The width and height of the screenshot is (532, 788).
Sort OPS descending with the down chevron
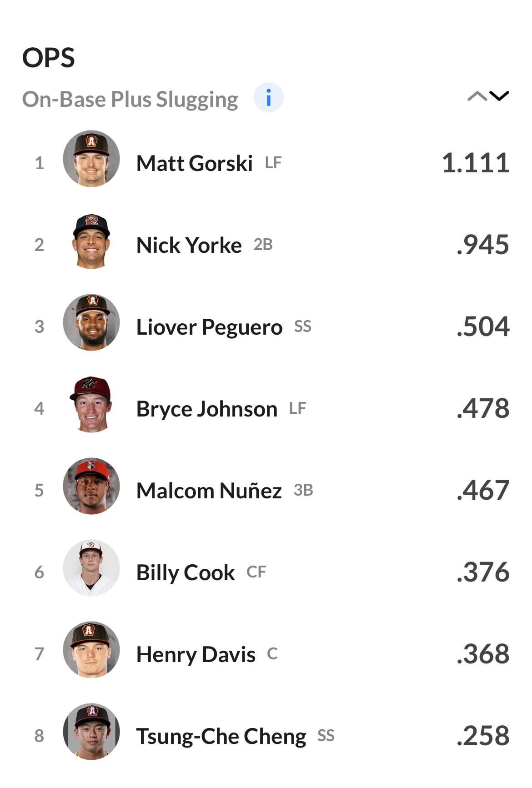pos(499,96)
